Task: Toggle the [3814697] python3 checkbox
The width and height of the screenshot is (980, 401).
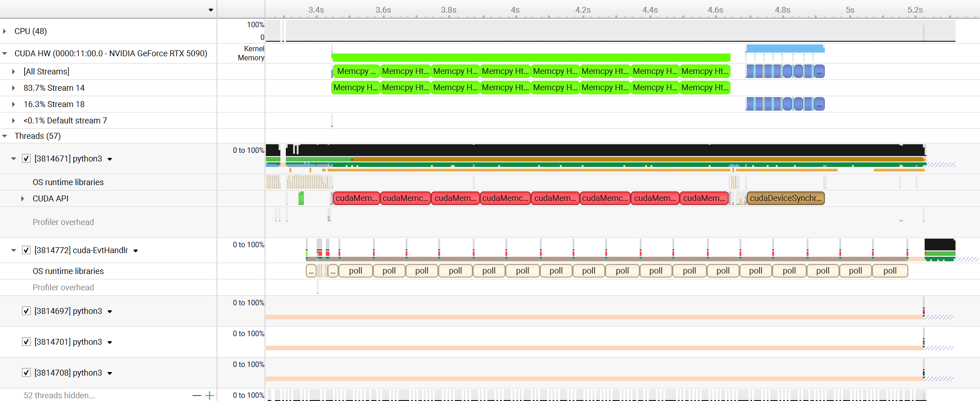Action: (x=26, y=311)
